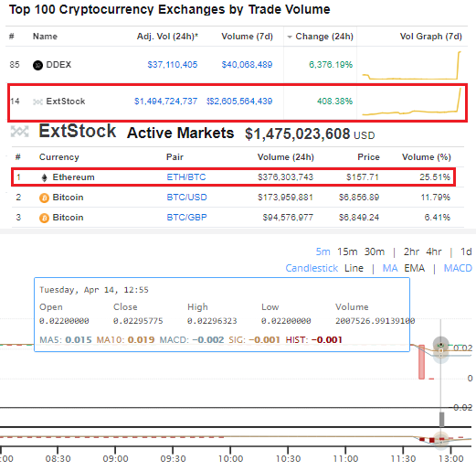Open DDEX 7d volume $40,068,489 link
This screenshot has width=476, height=471.
(247, 65)
